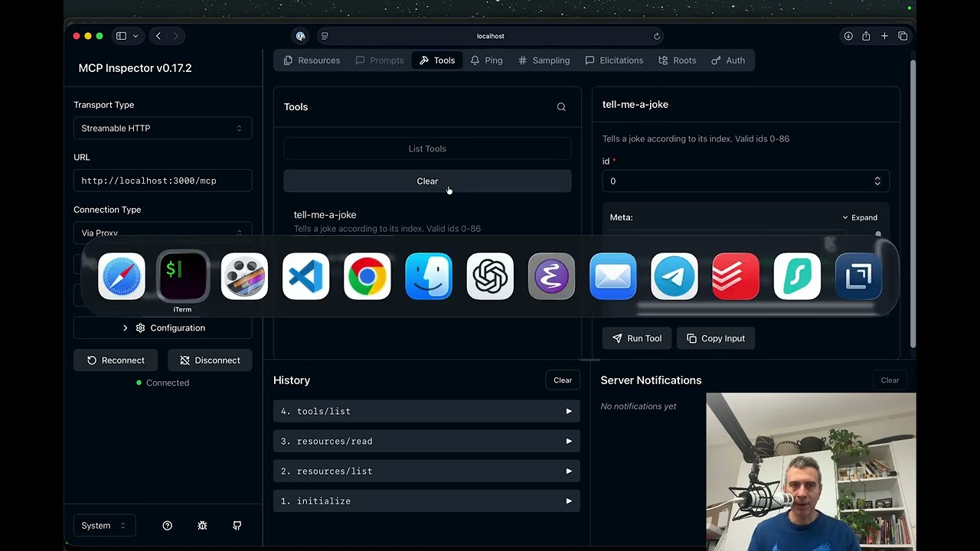The image size is (980, 551).
Task: Go to the Sampling tab
Action: (544, 60)
